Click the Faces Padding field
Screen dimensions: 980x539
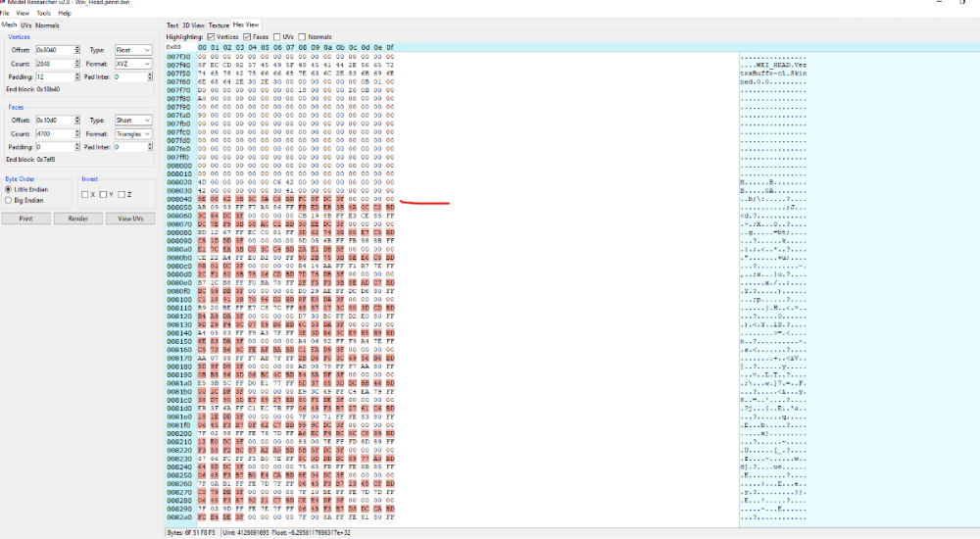pos(54,147)
